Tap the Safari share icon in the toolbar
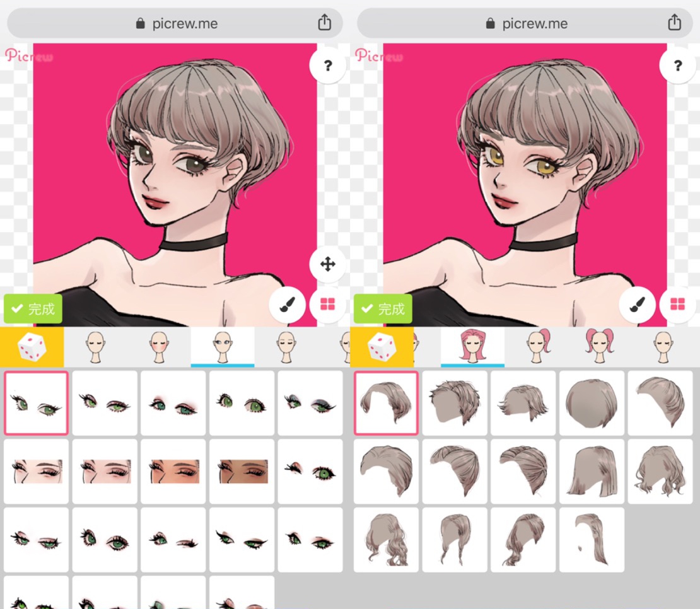 tap(324, 21)
